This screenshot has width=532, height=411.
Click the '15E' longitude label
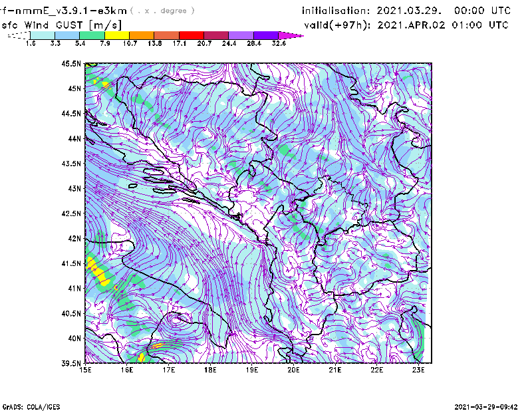tap(85, 370)
